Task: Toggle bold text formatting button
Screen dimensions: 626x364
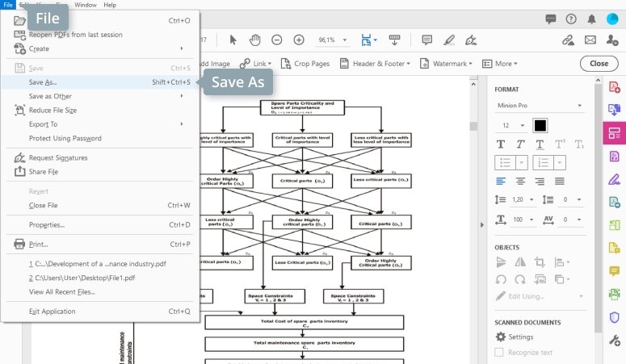Action: tap(501, 144)
